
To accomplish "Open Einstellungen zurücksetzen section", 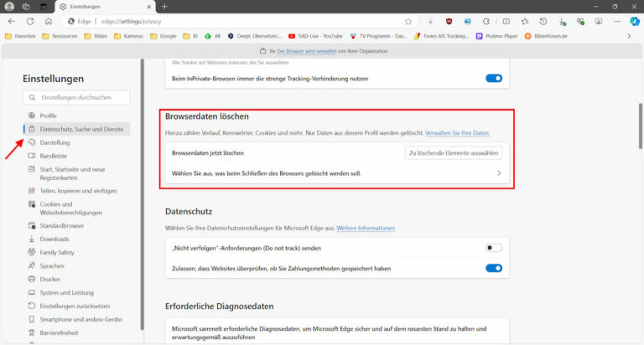I will point(76,306).
